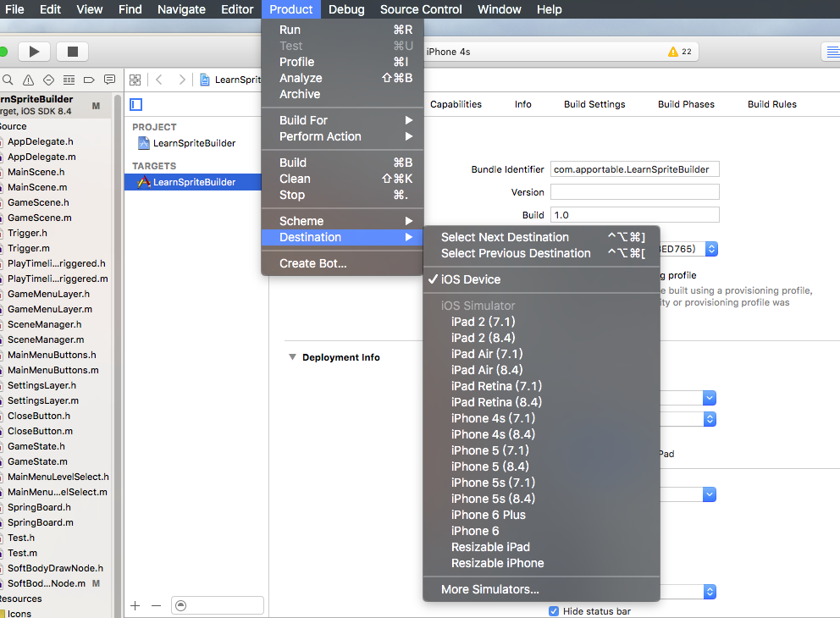Click the yellow warning icon showing 22 issues

673,52
